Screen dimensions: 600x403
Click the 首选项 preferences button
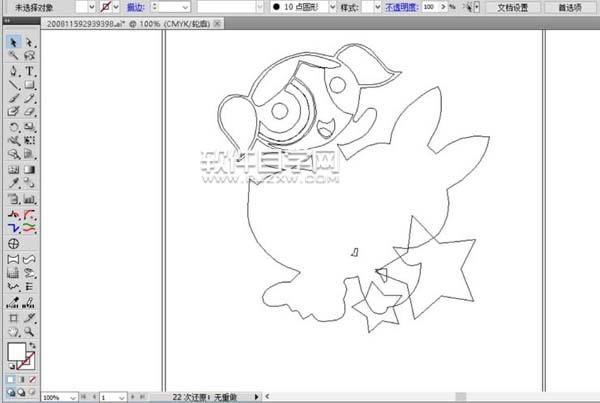[x=570, y=7]
